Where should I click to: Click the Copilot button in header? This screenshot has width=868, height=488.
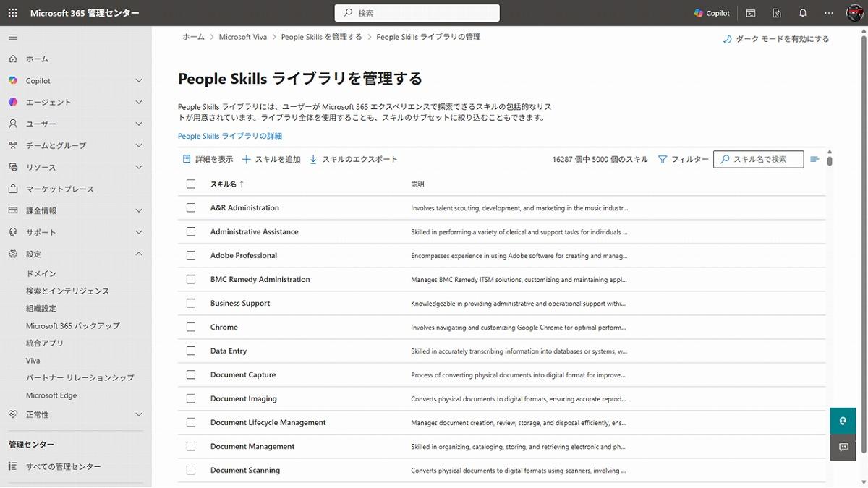click(x=712, y=13)
